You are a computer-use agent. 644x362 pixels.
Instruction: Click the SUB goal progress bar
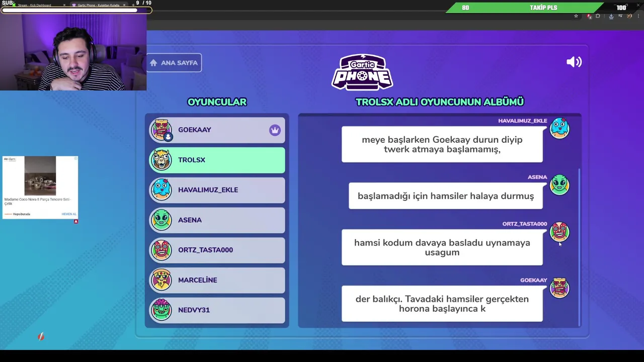tap(75, 10)
